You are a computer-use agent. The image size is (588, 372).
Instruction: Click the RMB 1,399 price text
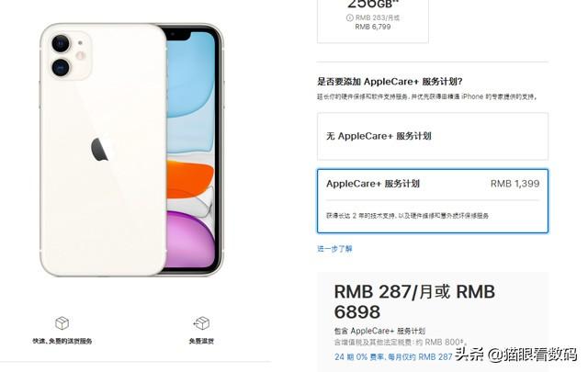click(514, 184)
